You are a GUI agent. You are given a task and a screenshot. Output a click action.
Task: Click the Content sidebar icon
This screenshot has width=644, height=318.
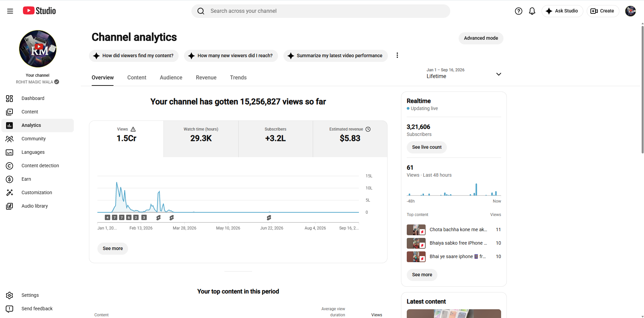coord(9,112)
